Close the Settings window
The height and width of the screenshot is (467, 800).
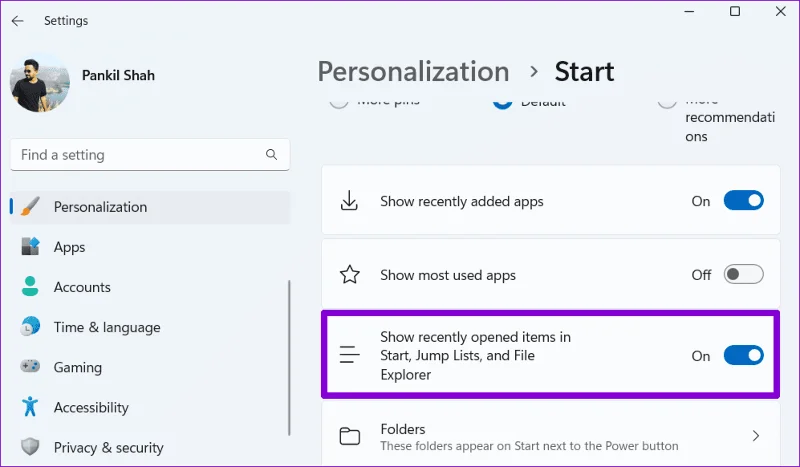781,11
